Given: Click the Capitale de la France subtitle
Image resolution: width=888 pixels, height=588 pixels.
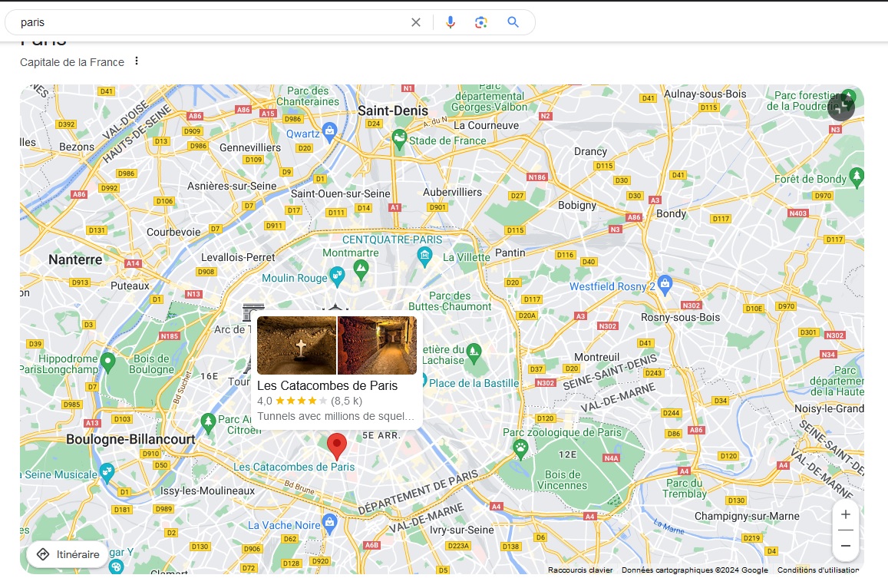Looking at the screenshot, I should [x=72, y=62].
